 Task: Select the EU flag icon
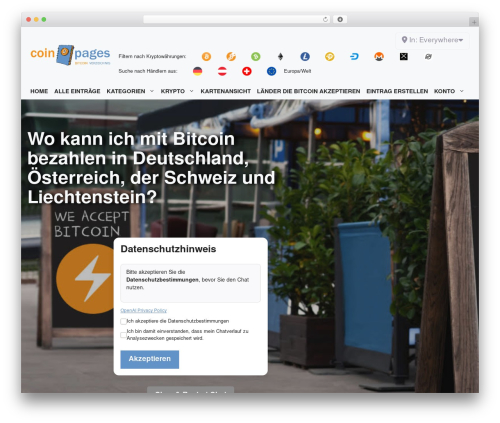coord(271,71)
